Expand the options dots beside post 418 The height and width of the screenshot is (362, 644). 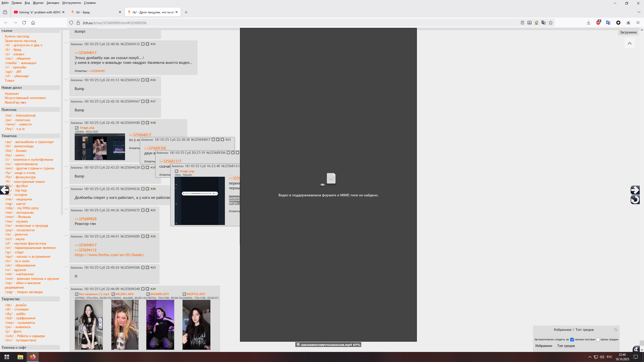66,122
